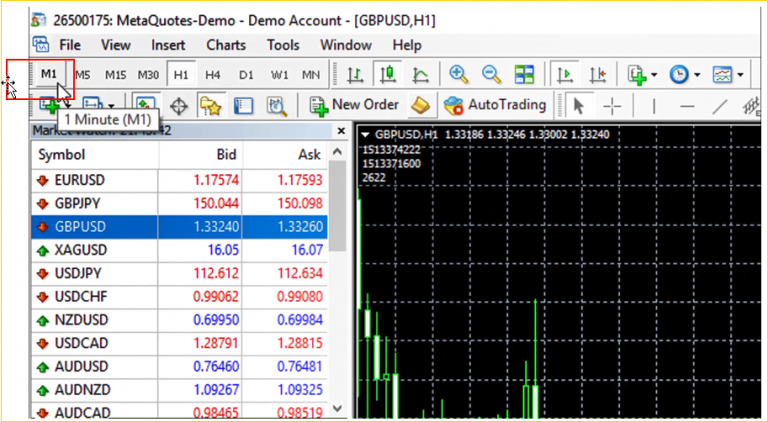This screenshot has height=422, width=768.
Task: Select the Crosshair tool
Action: coord(612,106)
